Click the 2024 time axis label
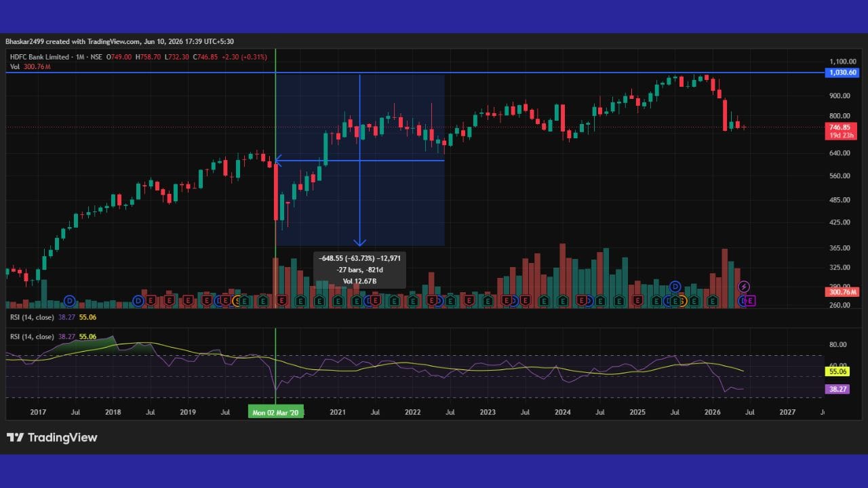 point(562,411)
